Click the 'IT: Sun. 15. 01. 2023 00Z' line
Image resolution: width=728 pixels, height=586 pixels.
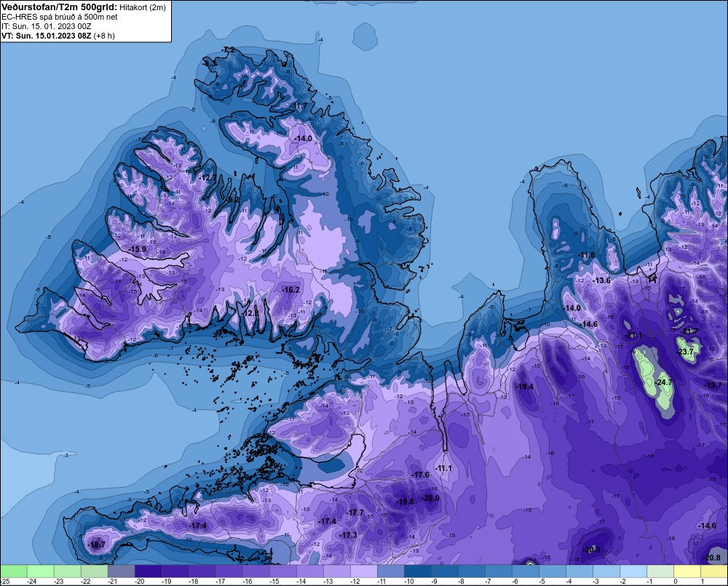click(x=47, y=26)
